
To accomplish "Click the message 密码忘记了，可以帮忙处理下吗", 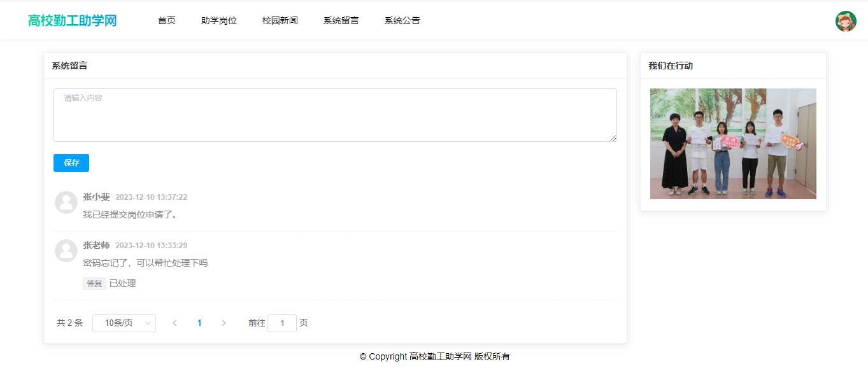I will [145, 263].
